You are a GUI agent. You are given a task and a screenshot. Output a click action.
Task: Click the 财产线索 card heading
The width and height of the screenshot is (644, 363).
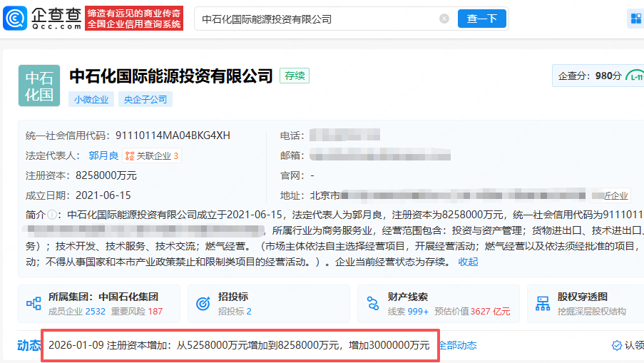[x=408, y=297]
